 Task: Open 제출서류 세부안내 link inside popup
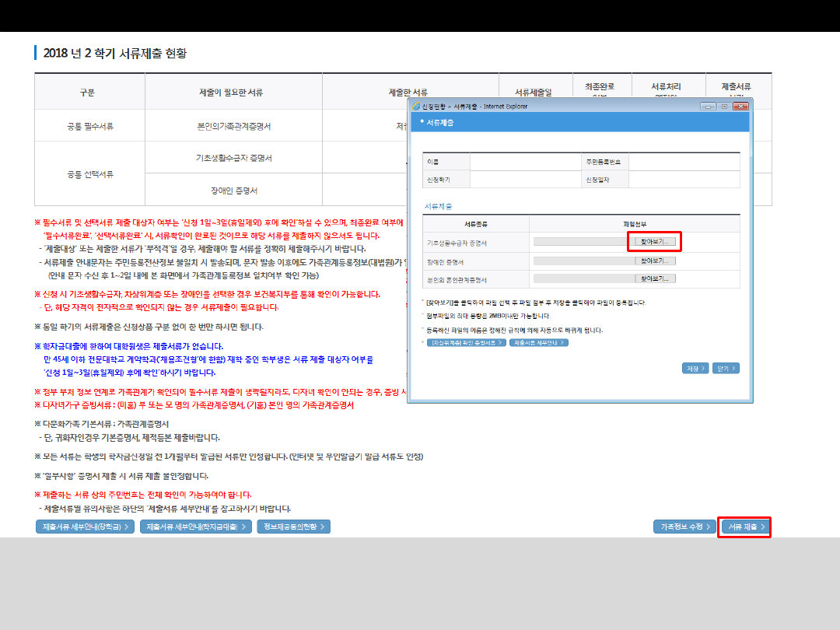click(539, 342)
